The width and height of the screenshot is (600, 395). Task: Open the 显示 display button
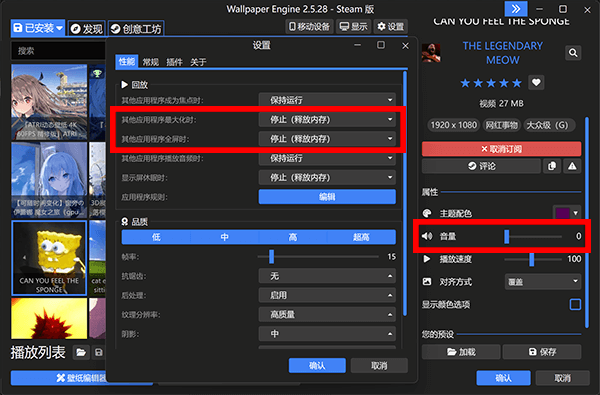tap(353, 26)
